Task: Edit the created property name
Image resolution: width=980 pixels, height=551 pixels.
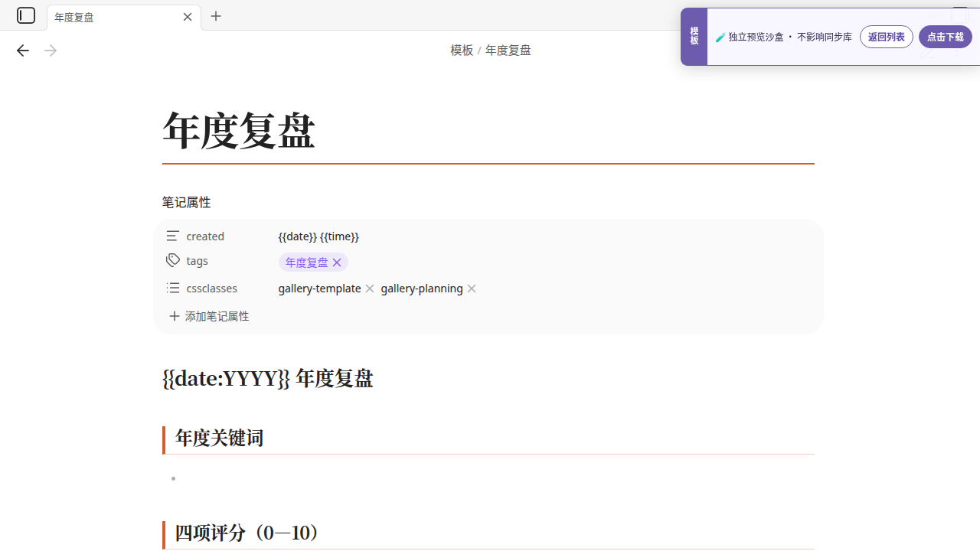Action: [x=205, y=236]
